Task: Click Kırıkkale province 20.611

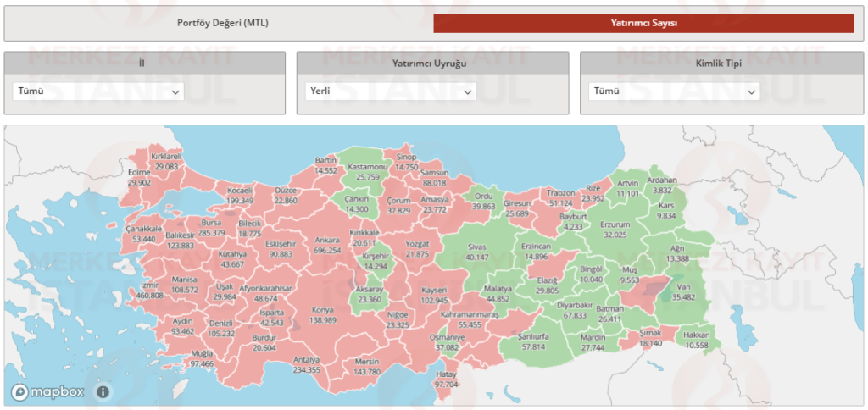Action: pos(364,237)
